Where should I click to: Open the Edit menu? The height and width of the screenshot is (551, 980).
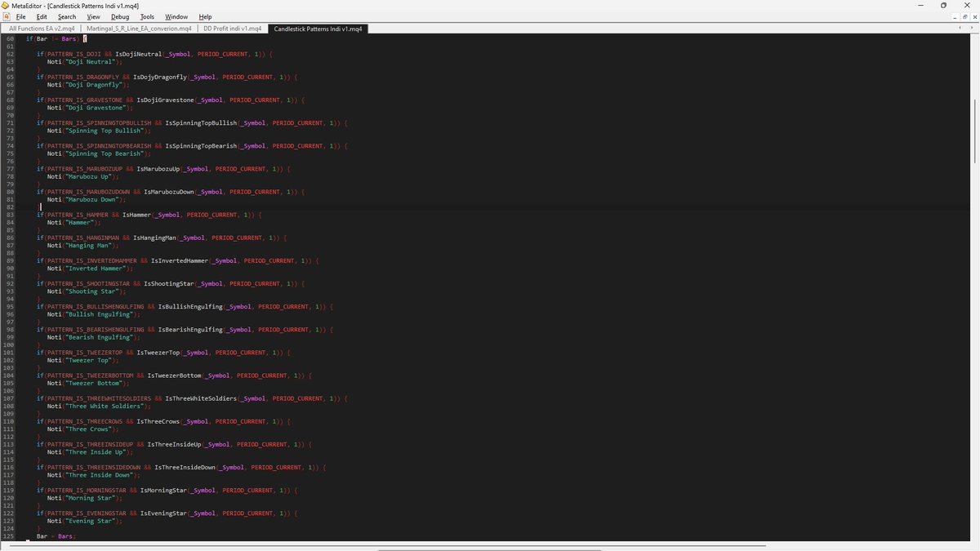point(42,16)
